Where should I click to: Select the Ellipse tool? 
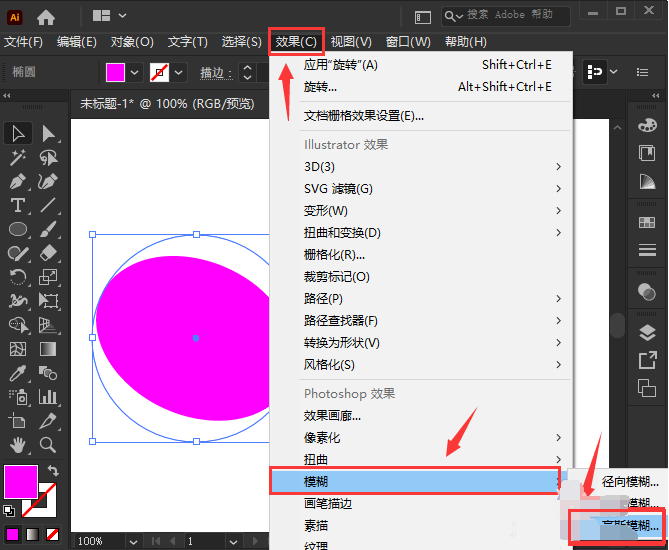[18, 229]
